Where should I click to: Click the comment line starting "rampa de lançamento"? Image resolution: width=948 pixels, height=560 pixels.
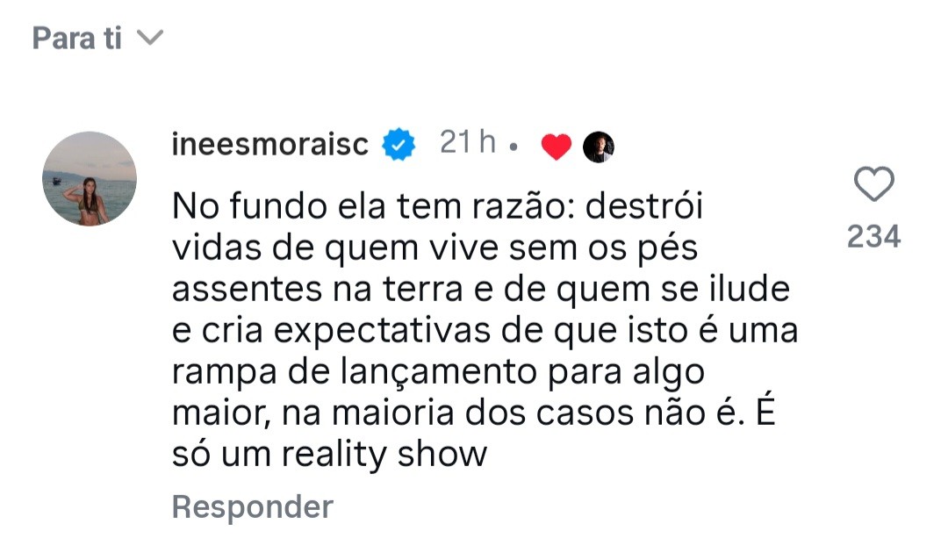point(438,372)
